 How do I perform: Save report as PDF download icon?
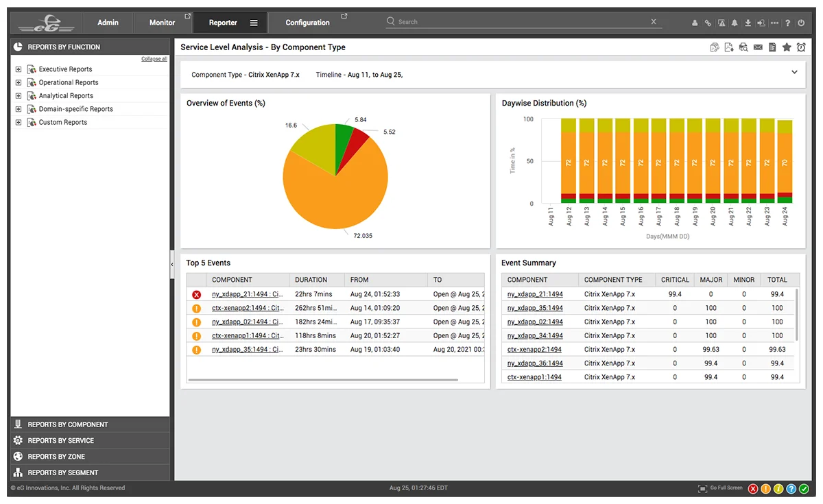click(729, 47)
